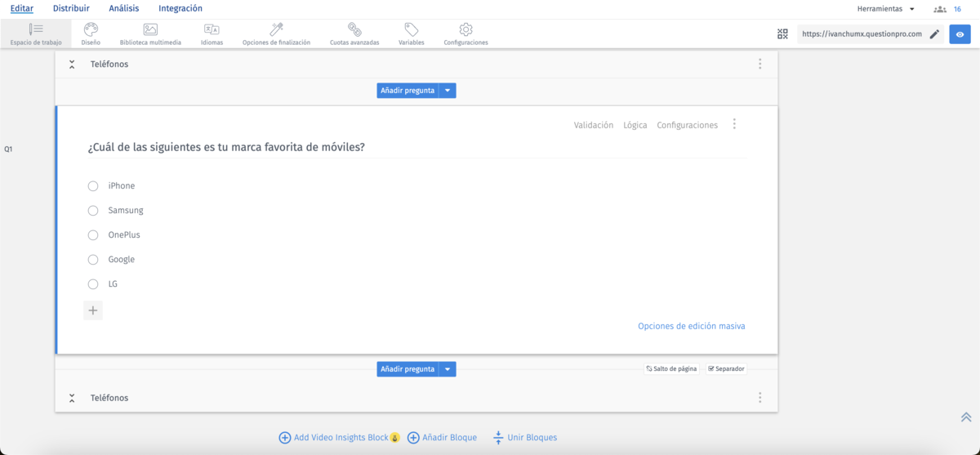Open the Idiomas language icon
Viewport: 980px width, 455px height.
(212, 29)
